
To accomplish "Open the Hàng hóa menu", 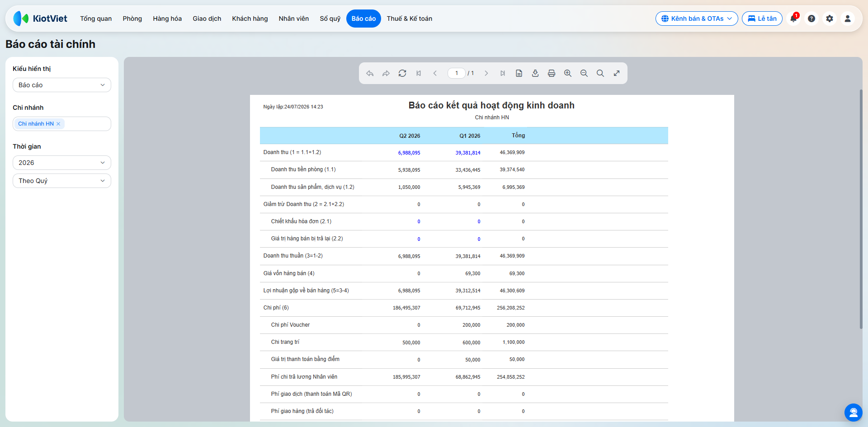I will [167, 19].
